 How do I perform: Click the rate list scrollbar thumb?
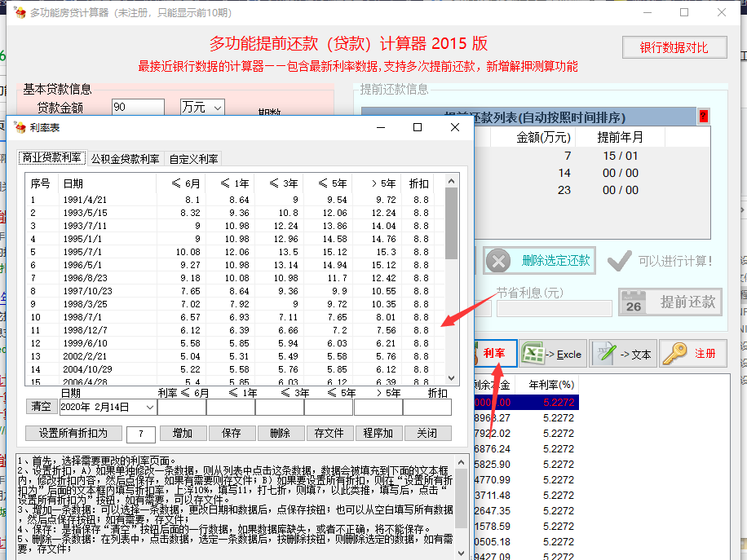(451, 223)
